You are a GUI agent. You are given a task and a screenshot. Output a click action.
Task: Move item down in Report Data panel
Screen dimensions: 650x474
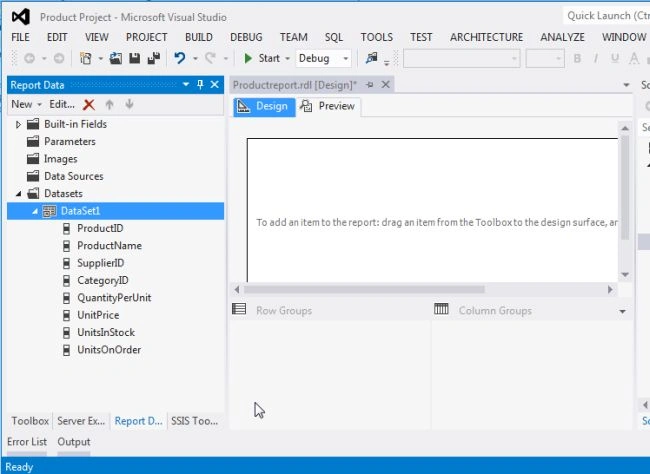(129, 105)
